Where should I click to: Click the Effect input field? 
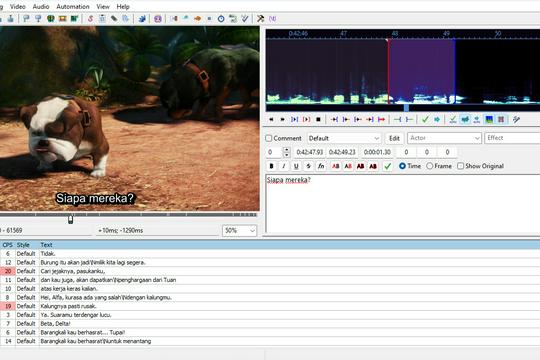512,138
